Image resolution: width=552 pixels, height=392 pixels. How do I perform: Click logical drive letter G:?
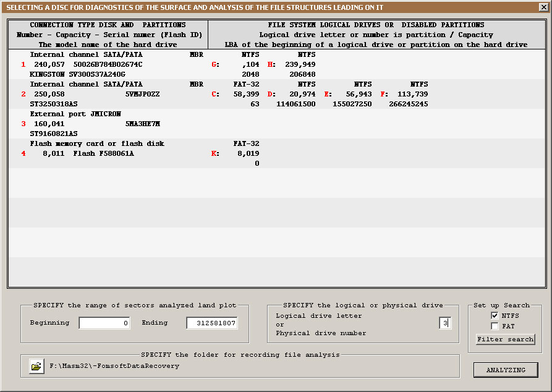[215, 64]
